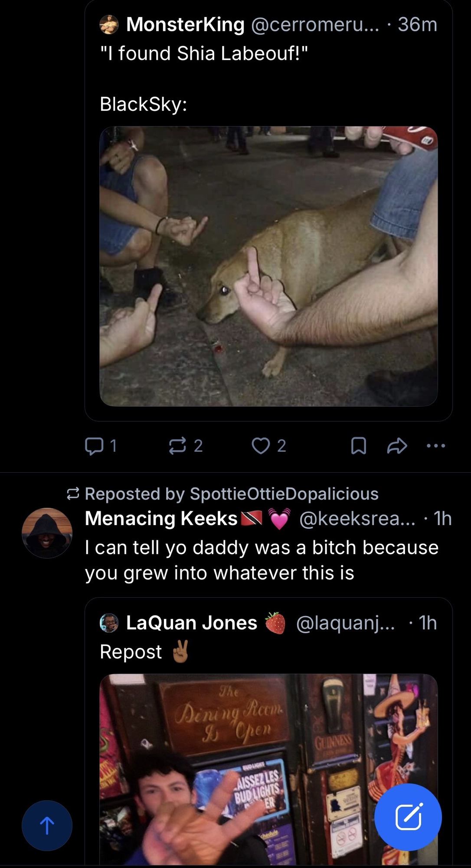Reply to the MonsterKing quote post
Screen dimensions: 471x868
click(x=94, y=446)
